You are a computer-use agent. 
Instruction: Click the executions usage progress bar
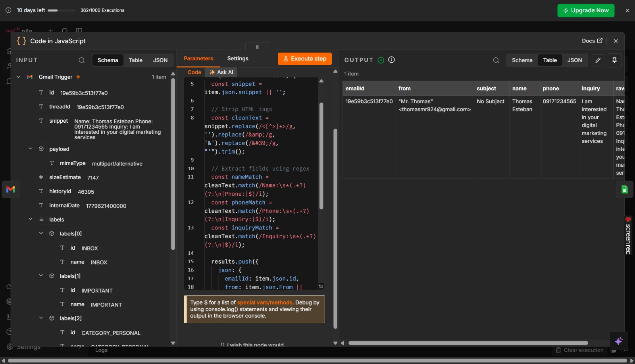click(62, 10)
